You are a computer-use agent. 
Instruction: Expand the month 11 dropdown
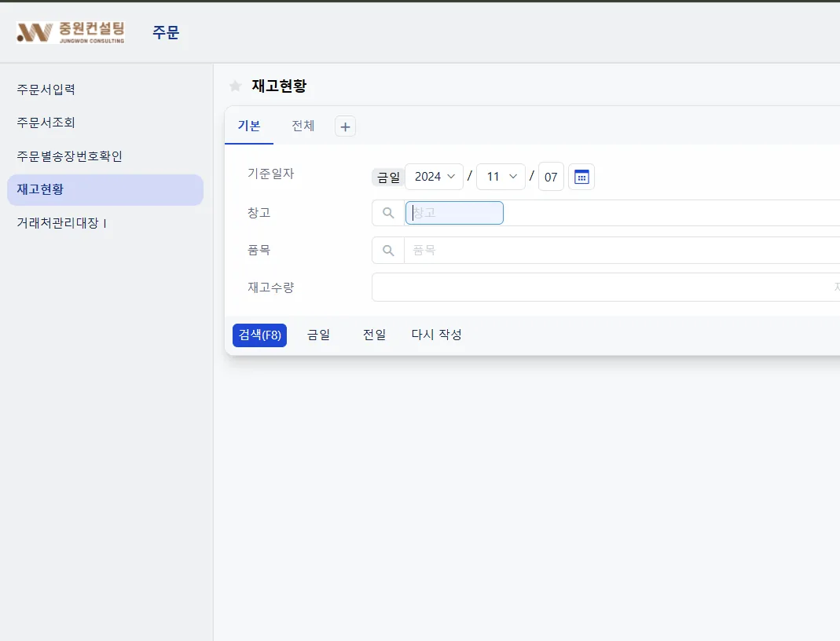tap(501, 177)
